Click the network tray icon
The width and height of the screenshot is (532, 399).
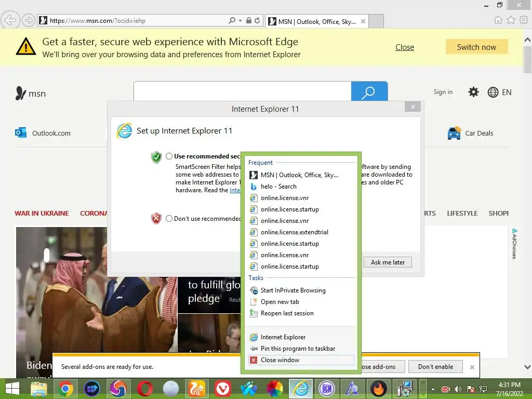483,389
